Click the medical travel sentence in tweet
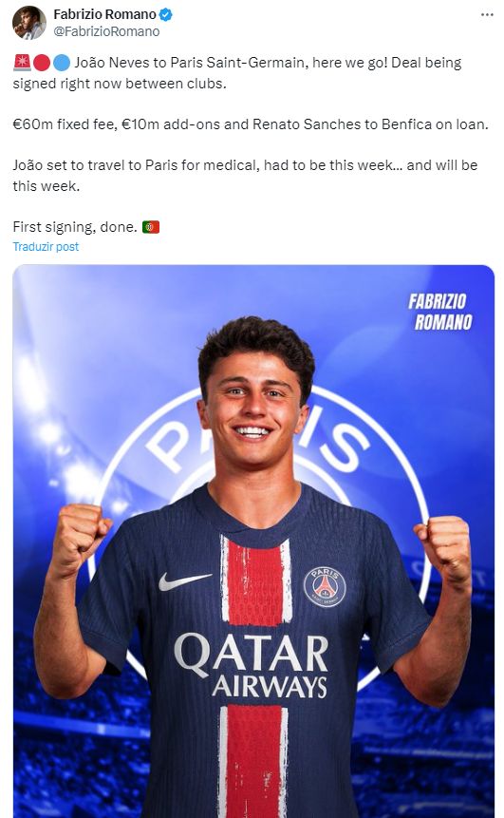The height and width of the screenshot is (818, 504). [x=245, y=176]
